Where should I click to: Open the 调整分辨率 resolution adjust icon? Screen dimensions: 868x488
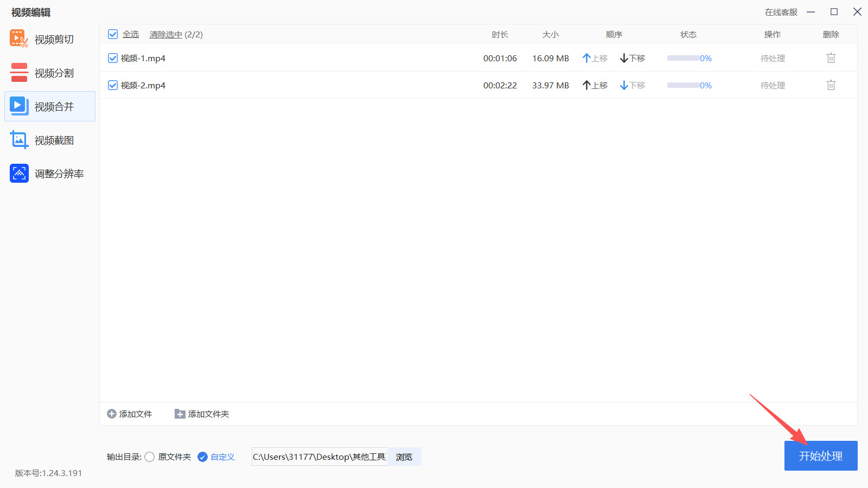19,174
